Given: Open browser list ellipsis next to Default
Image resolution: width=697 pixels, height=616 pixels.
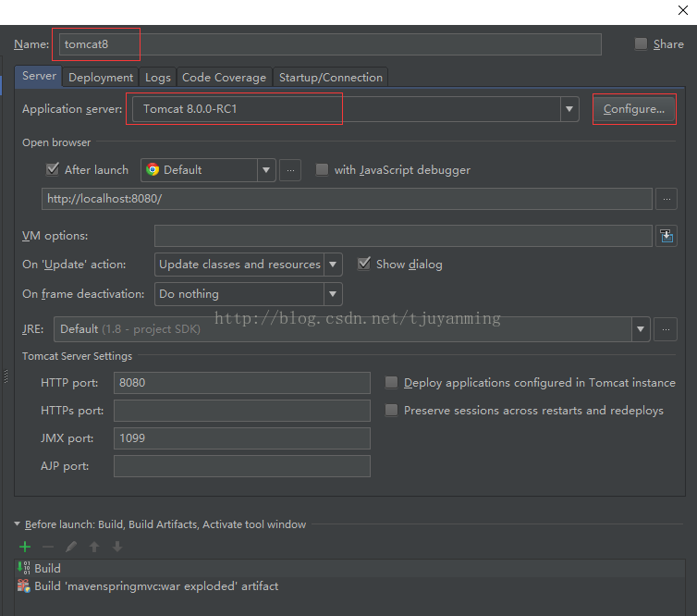Looking at the screenshot, I should point(290,170).
